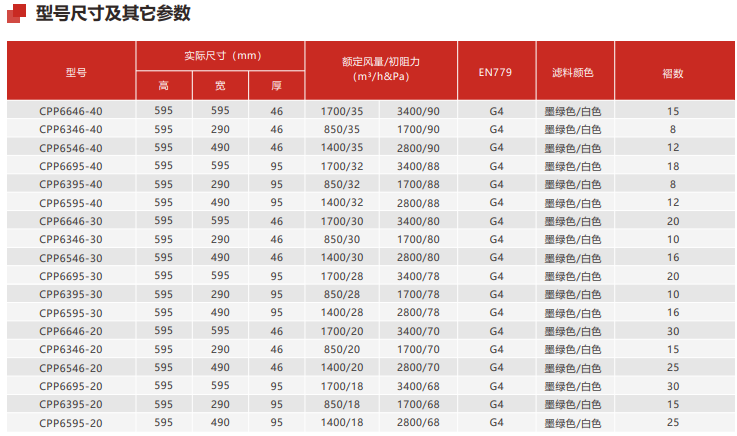Click the CPP6546-30 model cell
Viewport: 737px width, 436px height.
tap(70, 257)
